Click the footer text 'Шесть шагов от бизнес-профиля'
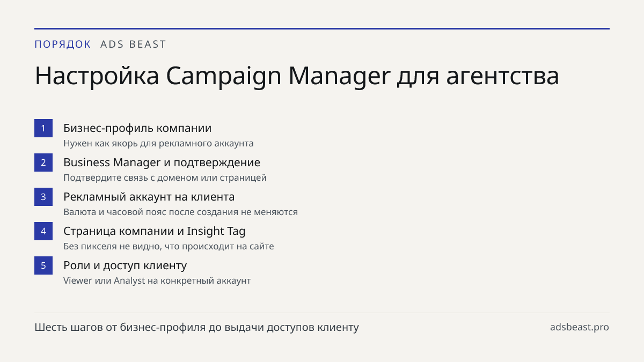This screenshot has height=362, width=644. (196, 327)
